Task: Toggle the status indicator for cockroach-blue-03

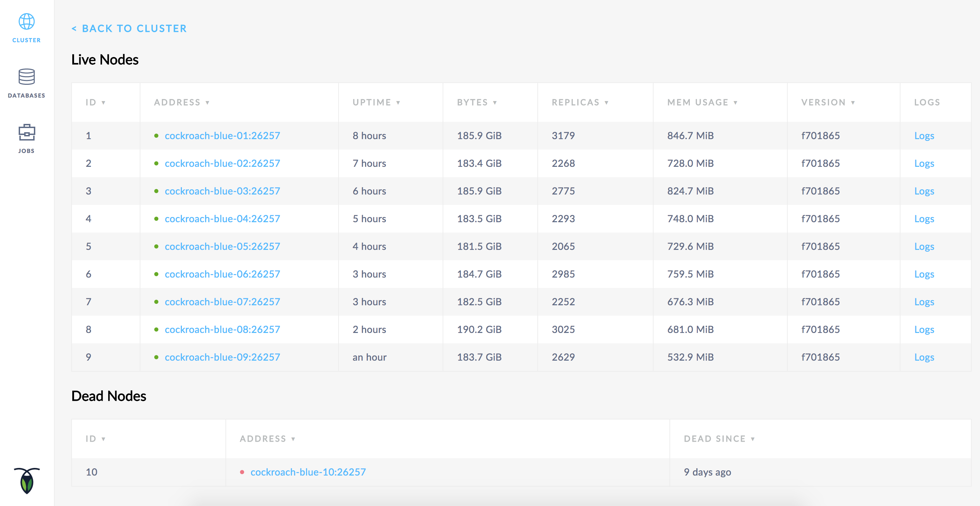Action: click(x=157, y=191)
